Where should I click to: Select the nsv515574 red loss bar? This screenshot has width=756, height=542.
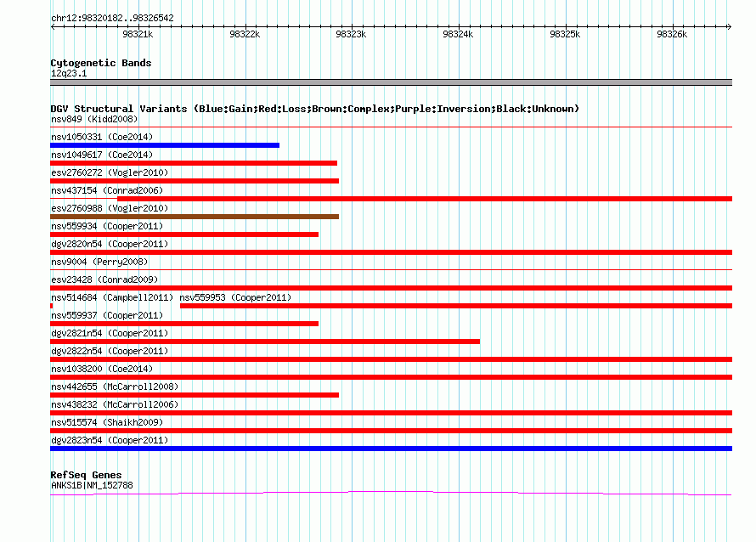pyautogui.click(x=391, y=431)
